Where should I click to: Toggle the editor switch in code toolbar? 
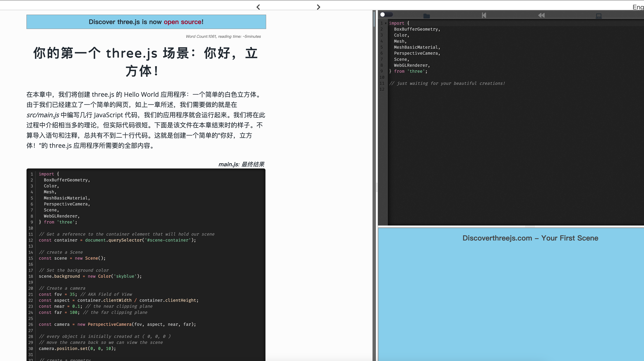click(386, 14)
